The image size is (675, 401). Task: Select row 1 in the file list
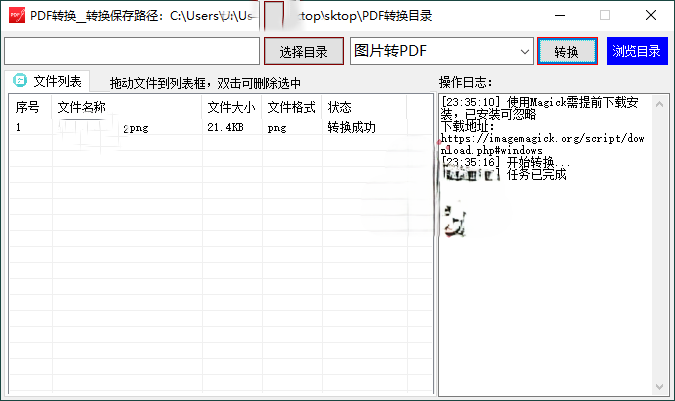pos(221,127)
